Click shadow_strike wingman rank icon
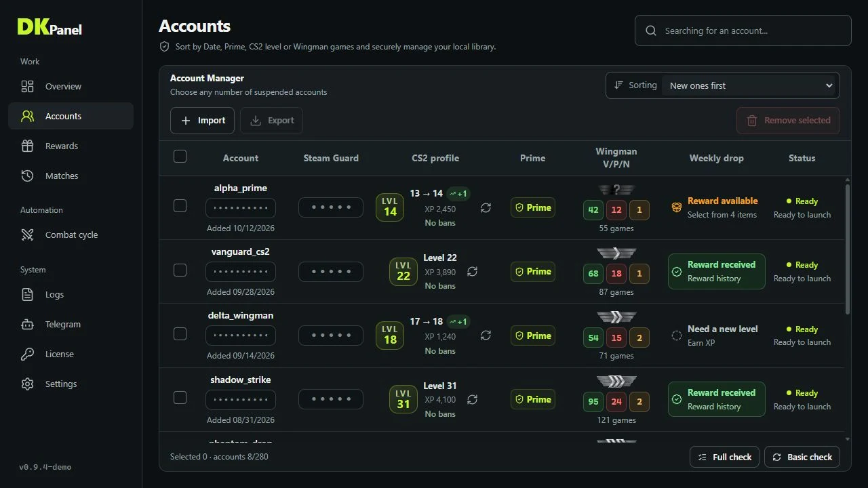This screenshot has width=868, height=488. pos(616,381)
